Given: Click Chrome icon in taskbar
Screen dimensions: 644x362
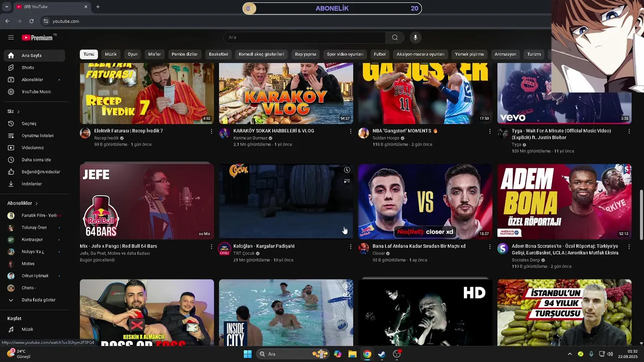Looking at the screenshot, I should click(367, 354).
